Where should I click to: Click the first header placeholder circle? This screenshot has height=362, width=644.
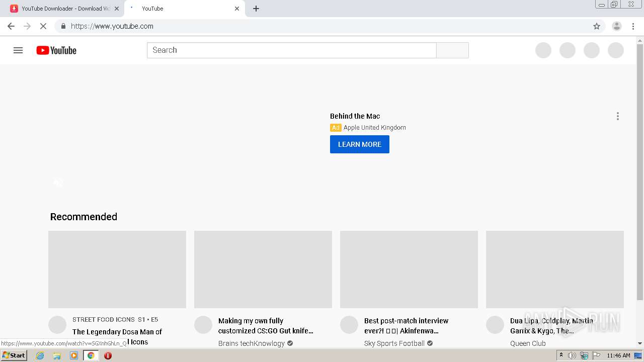(543, 50)
